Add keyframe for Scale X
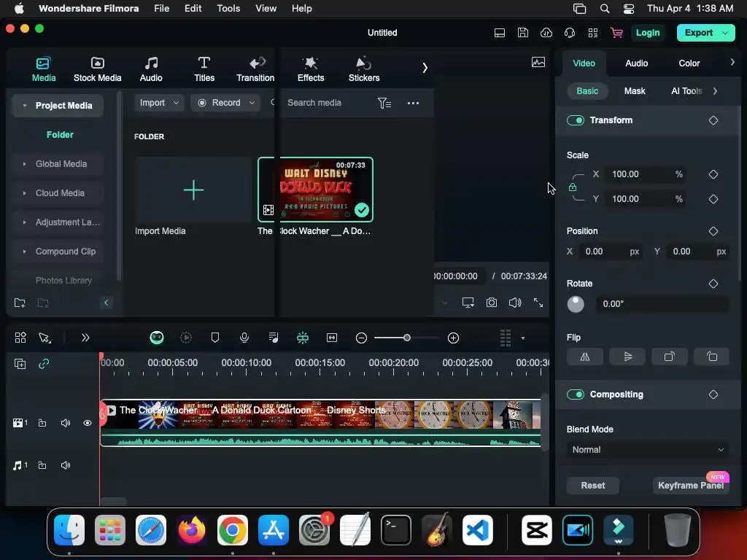The width and height of the screenshot is (747, 560). click(x=713, y=174)
